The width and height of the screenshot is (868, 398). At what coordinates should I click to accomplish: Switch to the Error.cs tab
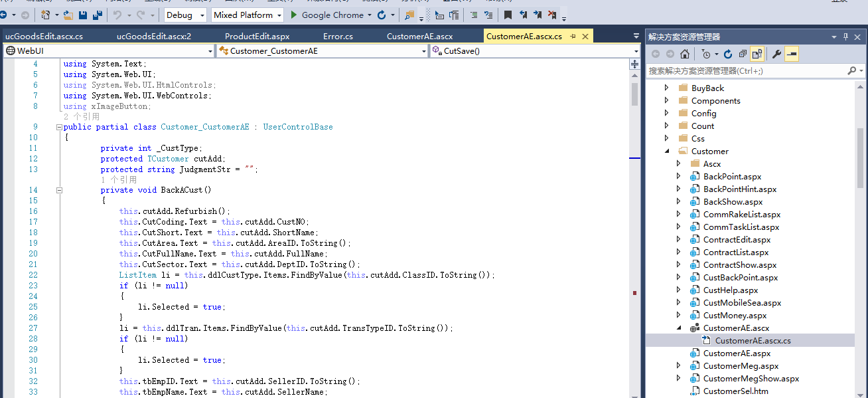point(338,37)
